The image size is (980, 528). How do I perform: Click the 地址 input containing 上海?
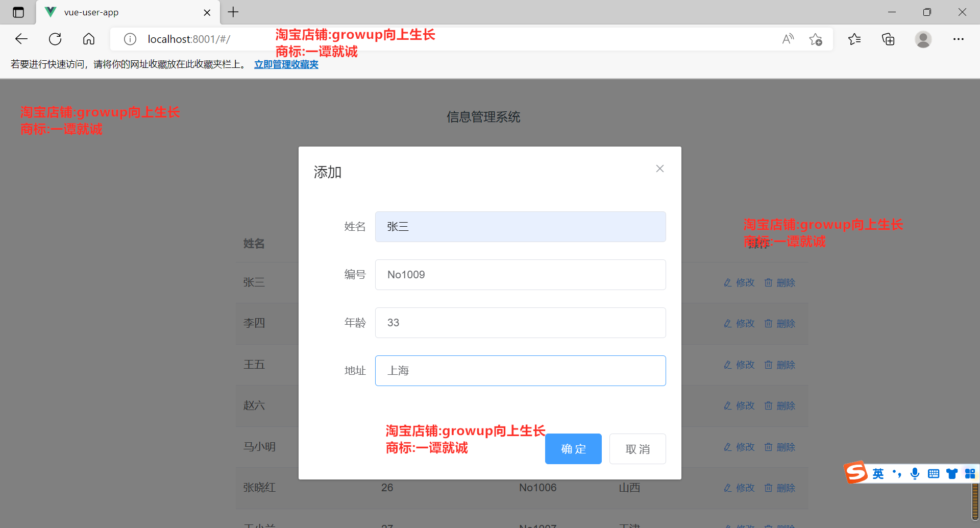click(520, 370)
